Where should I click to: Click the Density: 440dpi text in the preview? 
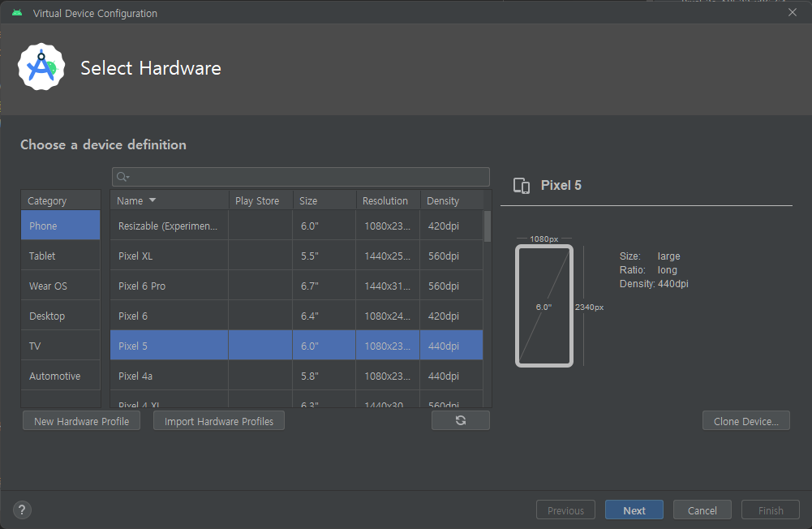tap(654, 283)
